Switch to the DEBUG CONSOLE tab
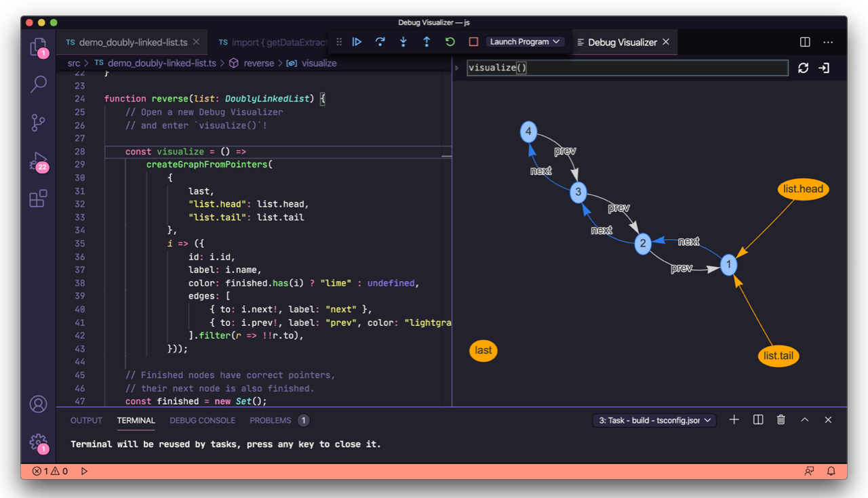 tap(202, 420)
